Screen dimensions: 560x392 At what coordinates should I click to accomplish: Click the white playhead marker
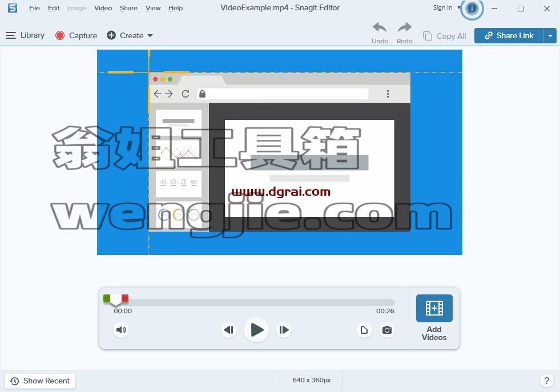tap(116, 301)
